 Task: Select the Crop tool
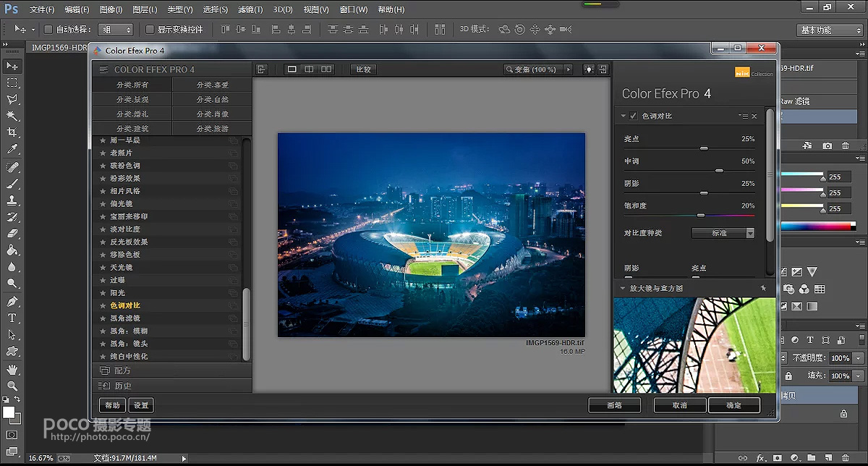[12, 132]
